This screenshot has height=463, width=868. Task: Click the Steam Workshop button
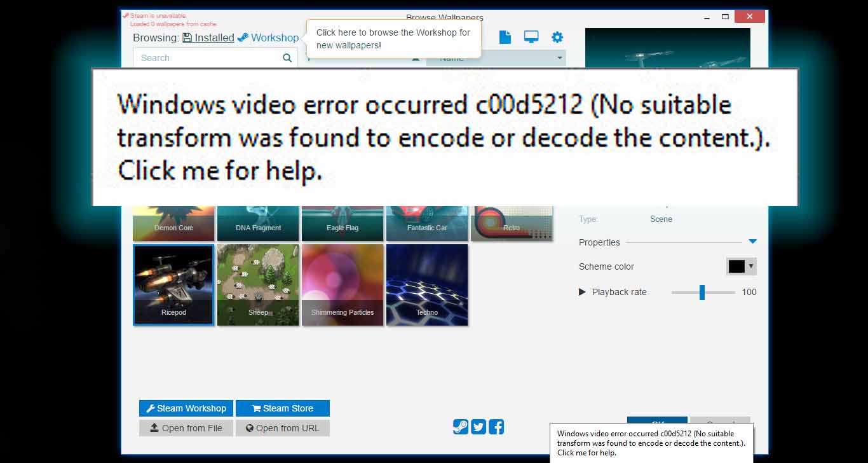(x=186, y=408)
